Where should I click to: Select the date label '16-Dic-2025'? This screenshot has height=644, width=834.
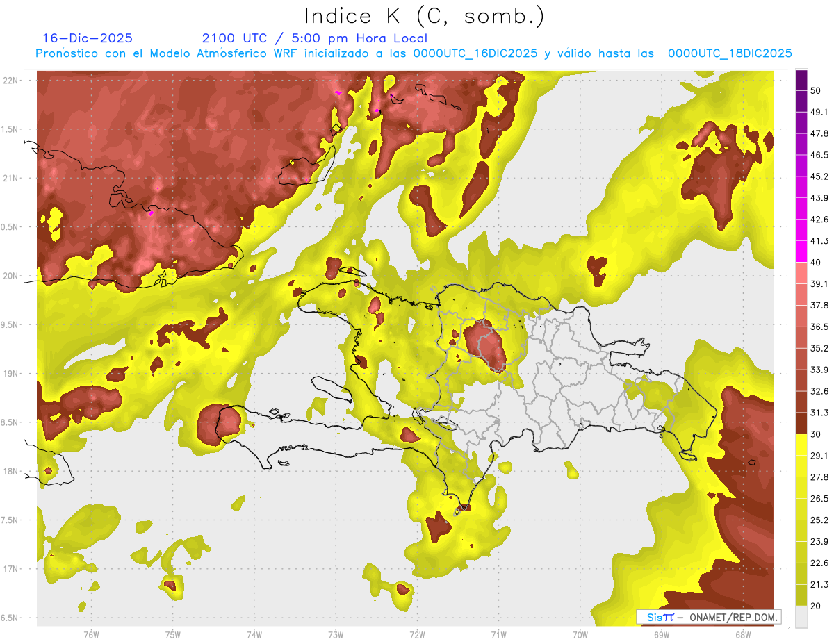[x=88, y=38]
